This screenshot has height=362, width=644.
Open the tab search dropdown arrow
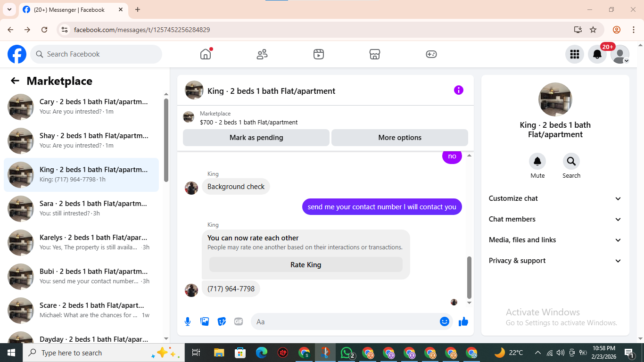pyautogui.click(x=9, y=9)
